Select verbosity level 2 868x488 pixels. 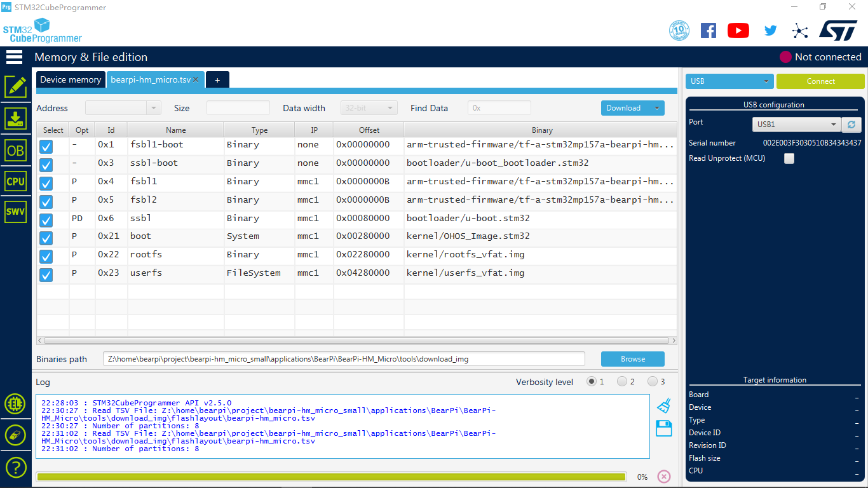[x=622, y=382]
